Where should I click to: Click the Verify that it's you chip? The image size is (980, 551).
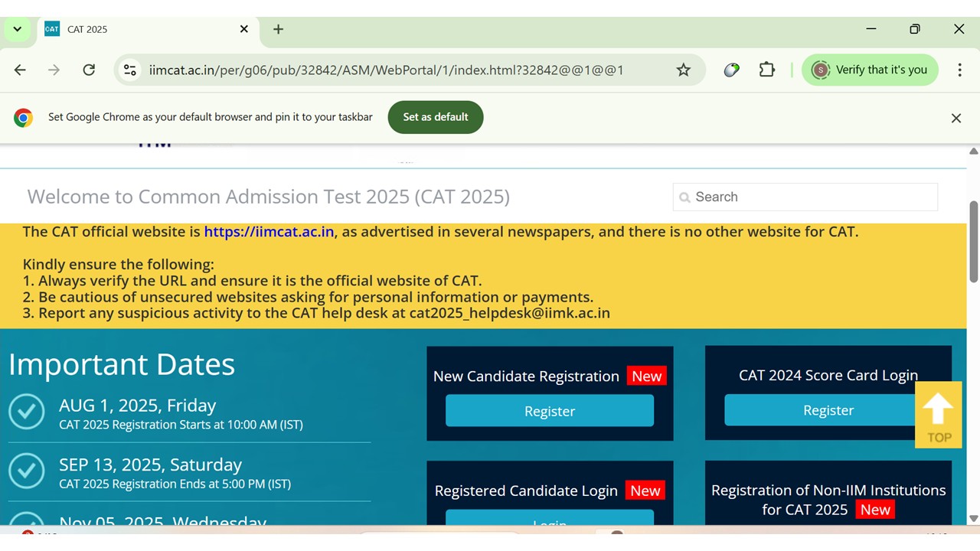pos(870,70)
